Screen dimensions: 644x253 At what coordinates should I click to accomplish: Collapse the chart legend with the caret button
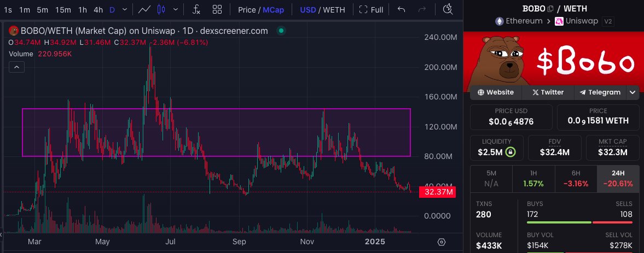pyautogui.click(x=16, y=67)
